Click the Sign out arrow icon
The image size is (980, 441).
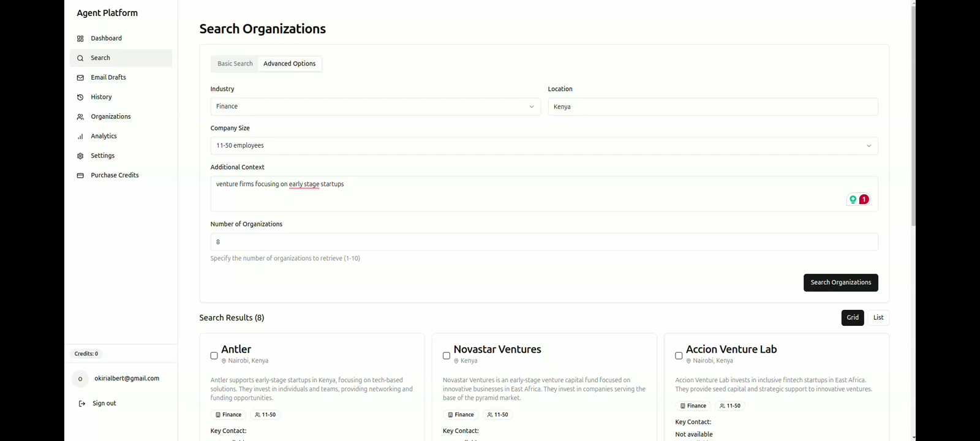[82, 404]
